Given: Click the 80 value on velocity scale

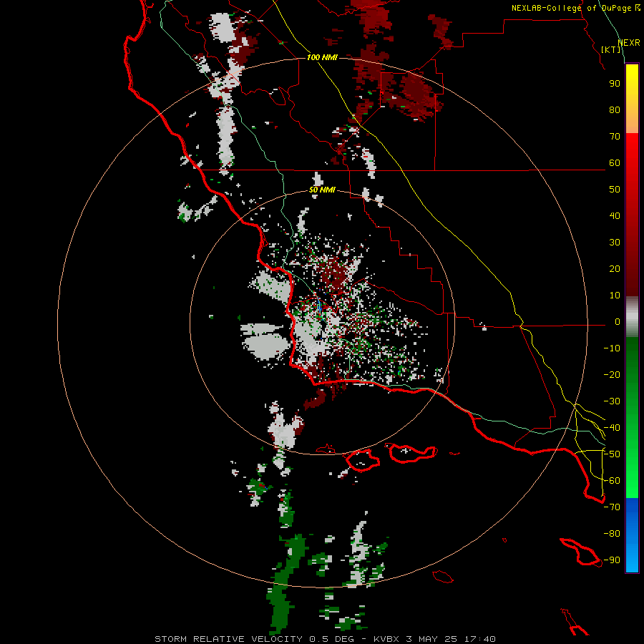Looking at the screenshot, I should coord(615,110).
